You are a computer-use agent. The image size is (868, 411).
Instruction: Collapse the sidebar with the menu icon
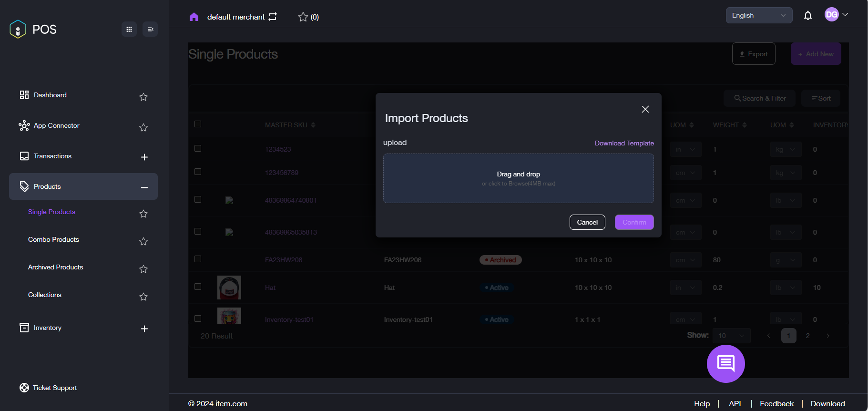(x=150, y=29)
